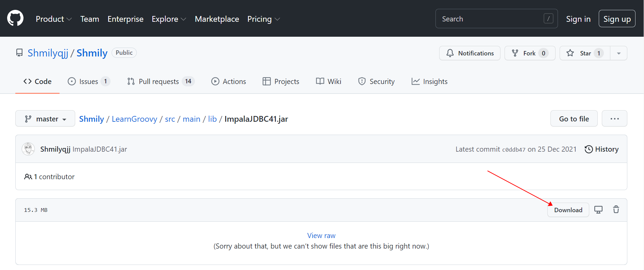Screen dimensions: 644x270
Task: Click Shmilyqjj's avatar image
Action: (28, 149)
